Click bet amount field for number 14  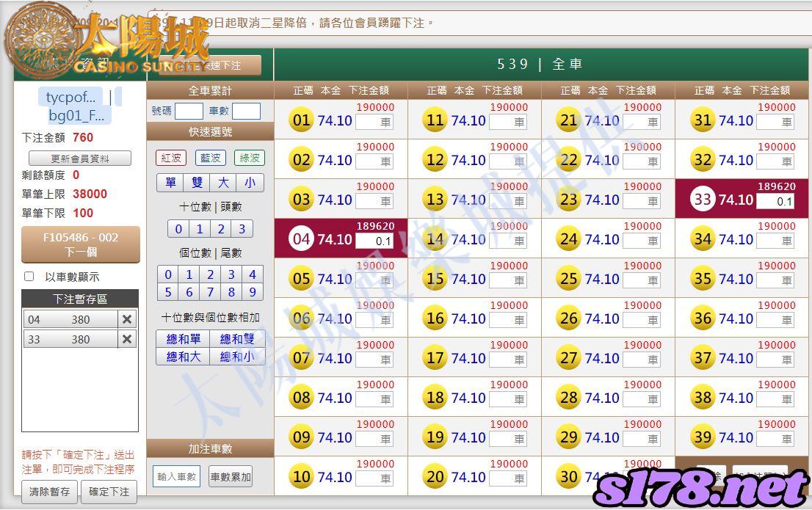[x=508, y=241]
